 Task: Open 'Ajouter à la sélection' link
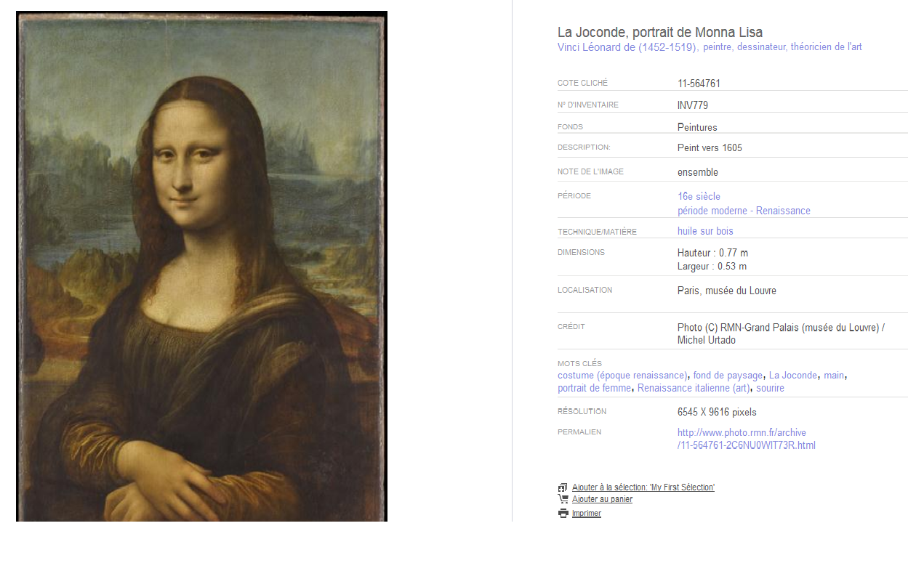(x=643, y=487)
